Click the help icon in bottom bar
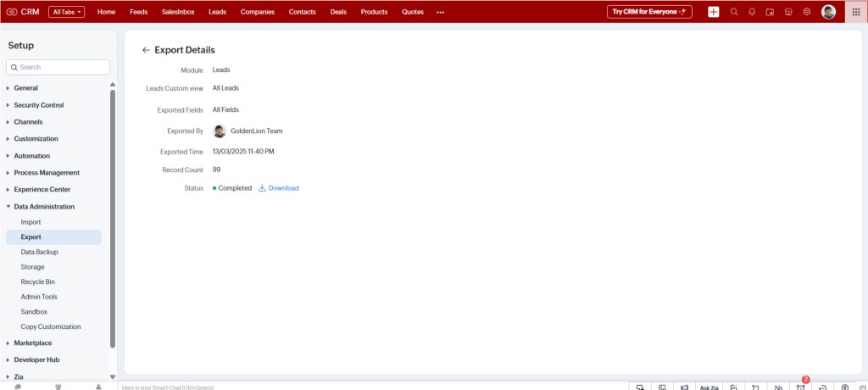 (845, 387)
